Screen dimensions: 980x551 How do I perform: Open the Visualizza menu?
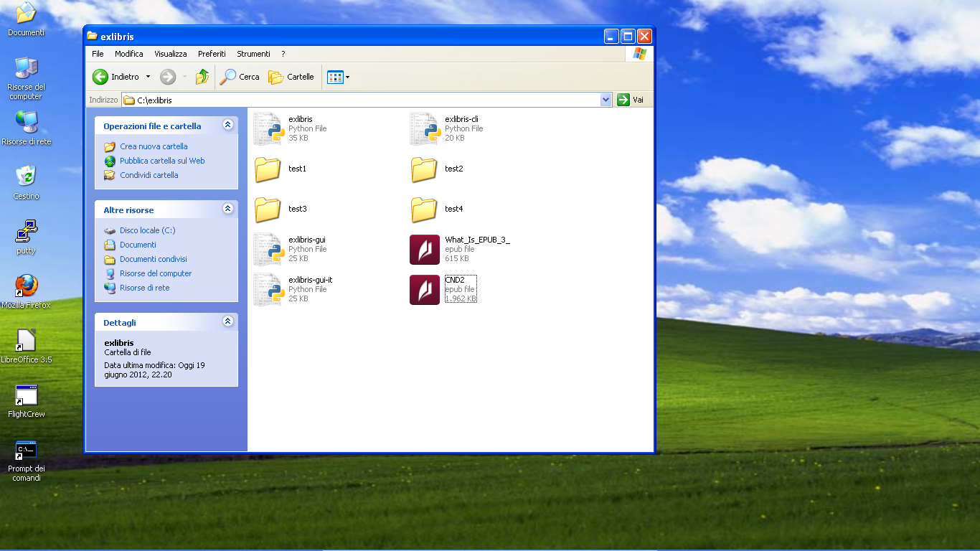click(171, 54)
